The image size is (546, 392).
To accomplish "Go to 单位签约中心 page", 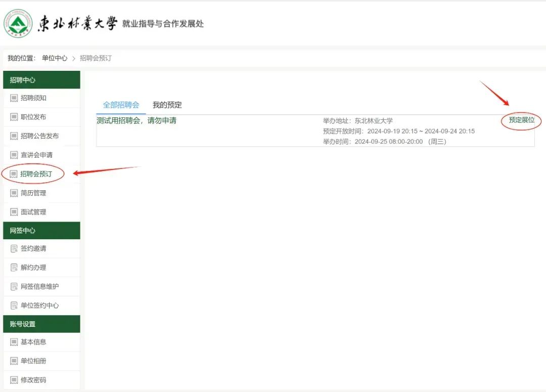I will (x=39, y=306).
